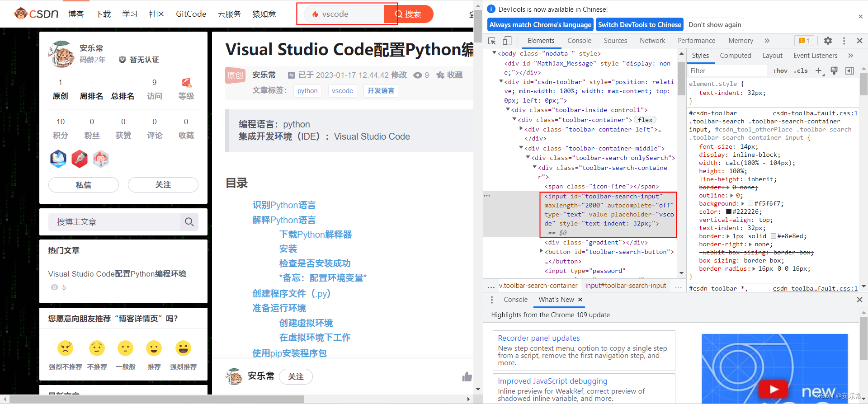
Task: Close the bottom console drawer
Action: coord(859,300)
